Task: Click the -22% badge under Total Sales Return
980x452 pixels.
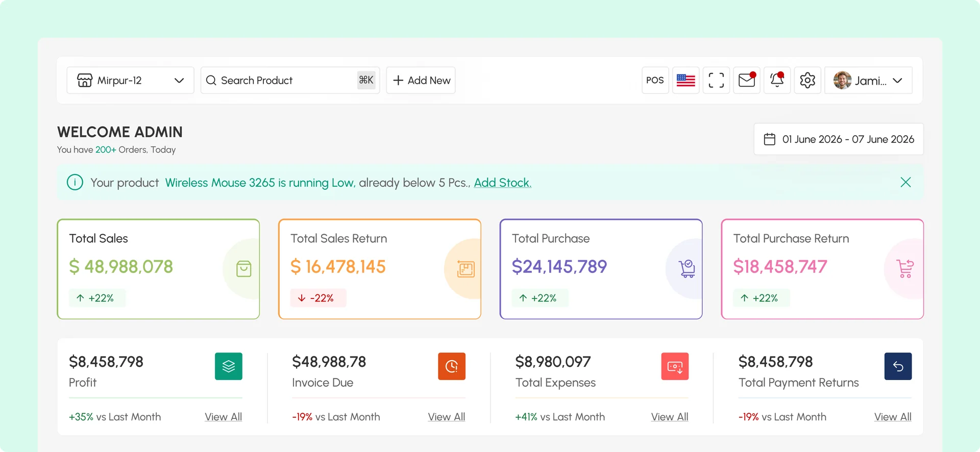Action: pyautogui.click(x=318, y=298)
